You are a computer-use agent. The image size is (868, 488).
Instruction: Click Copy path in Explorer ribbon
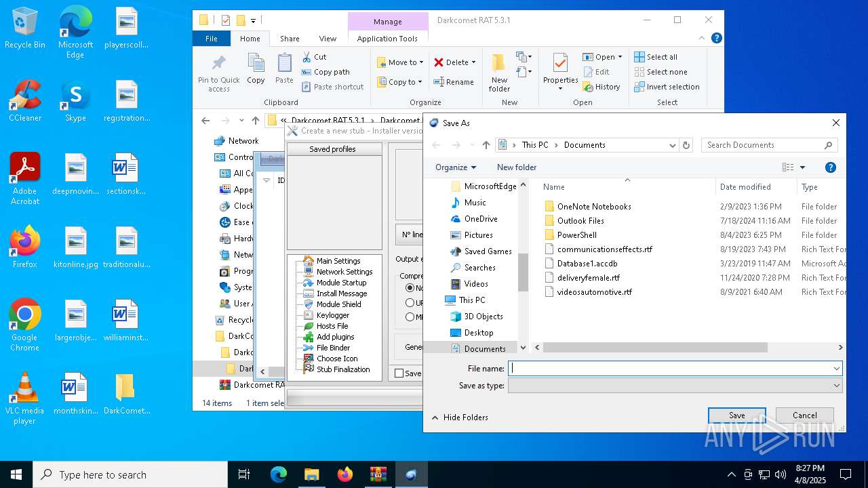325,72
